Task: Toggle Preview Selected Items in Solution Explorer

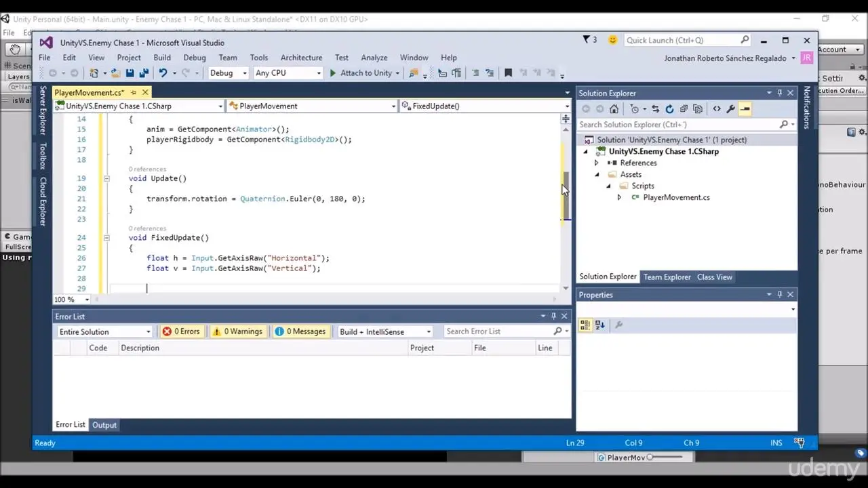Action: click(x=745, y=108)
